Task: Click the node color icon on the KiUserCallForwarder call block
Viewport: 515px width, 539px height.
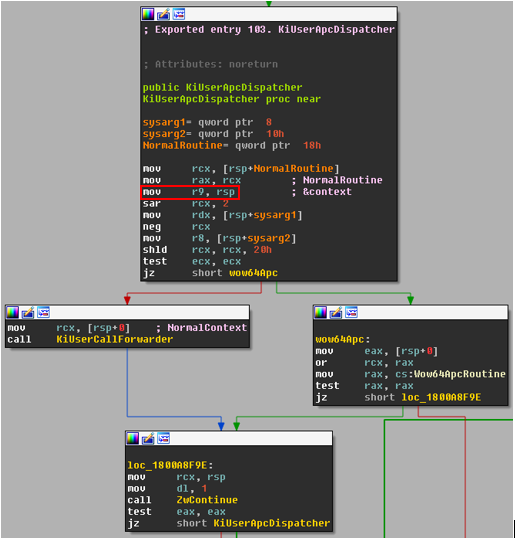Action: [12, 312]
